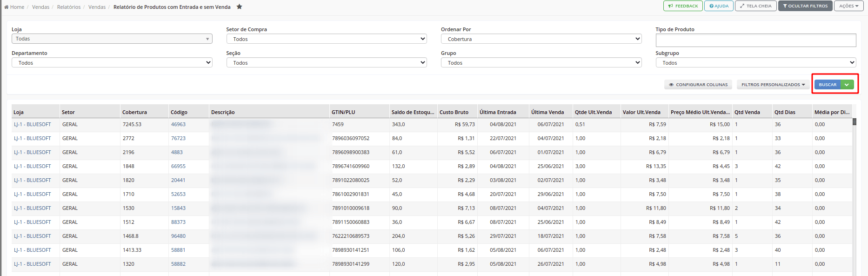Sort by the Última Venda column header
This screenshot has height=276, width=868.
pos(548,112)
